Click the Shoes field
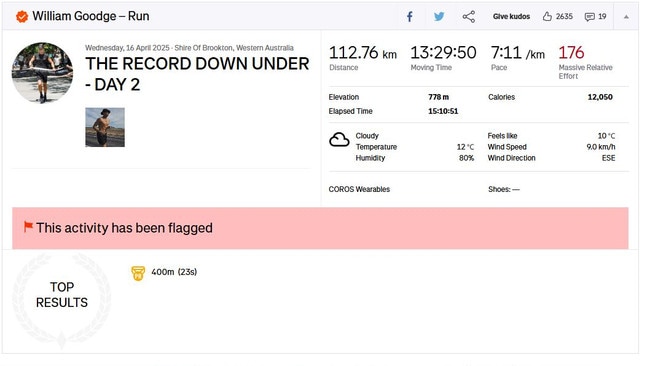 [504, 189]
